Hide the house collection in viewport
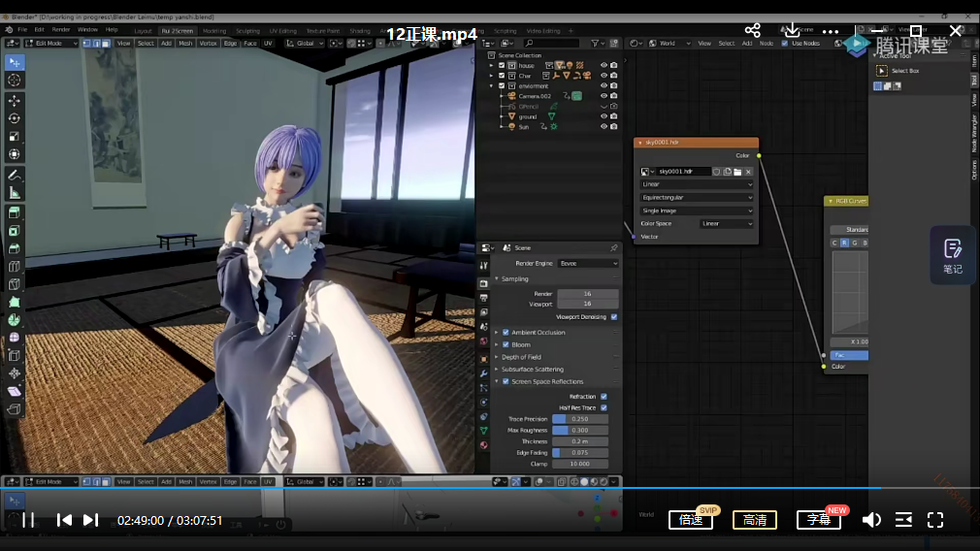Screen dimensions: 980x551 point(604,65)
